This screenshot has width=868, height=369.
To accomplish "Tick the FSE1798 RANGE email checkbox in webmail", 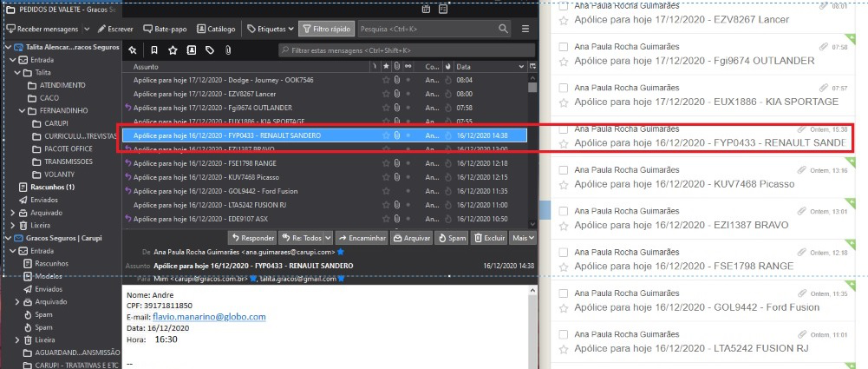I will tap(564, 252).
